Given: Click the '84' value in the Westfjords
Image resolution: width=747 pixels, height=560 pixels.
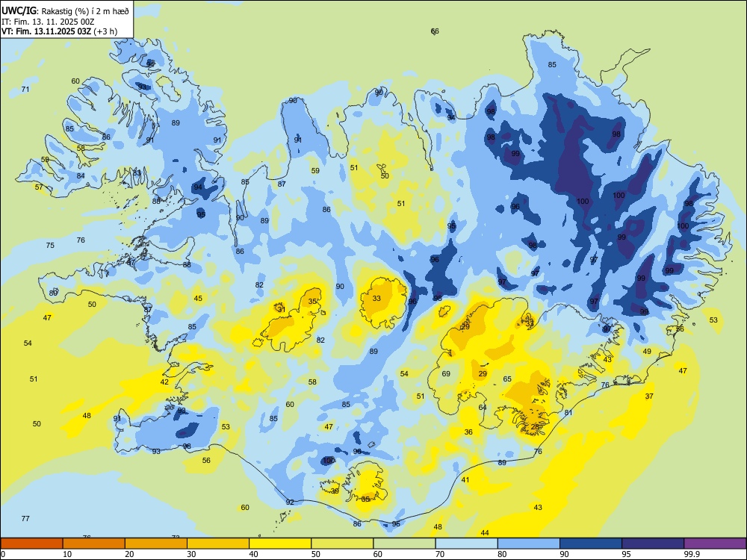Looking at the screenshot, I should [81, 175].
